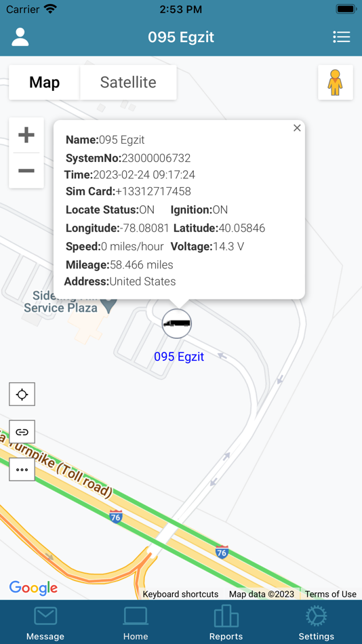Viewport: 362px width, 644px height.
Task: Switch to Satellite view
Action: (128, 82)
